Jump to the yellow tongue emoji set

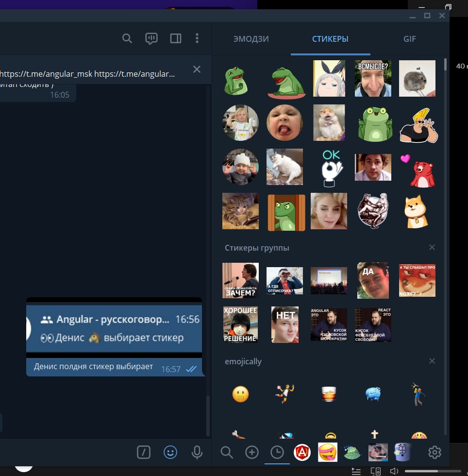pos(328,452)
